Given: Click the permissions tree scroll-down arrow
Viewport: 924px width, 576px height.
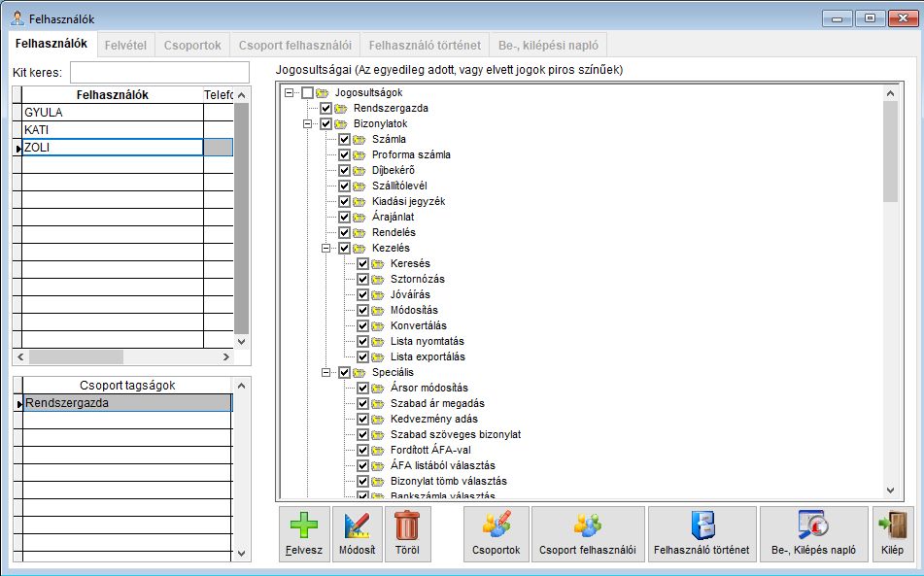Looking at the screenshot, I should (890, 490).
